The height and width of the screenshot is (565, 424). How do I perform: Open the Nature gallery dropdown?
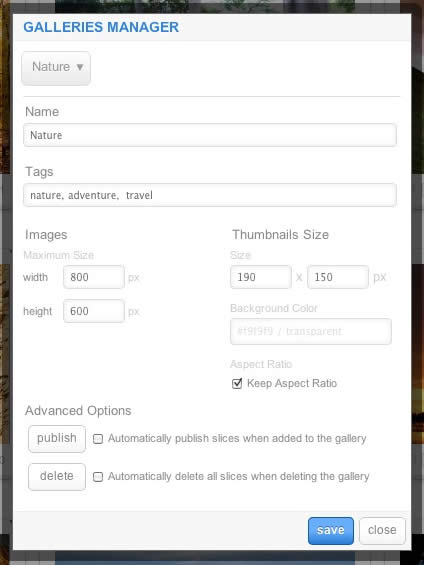[56, 68]
